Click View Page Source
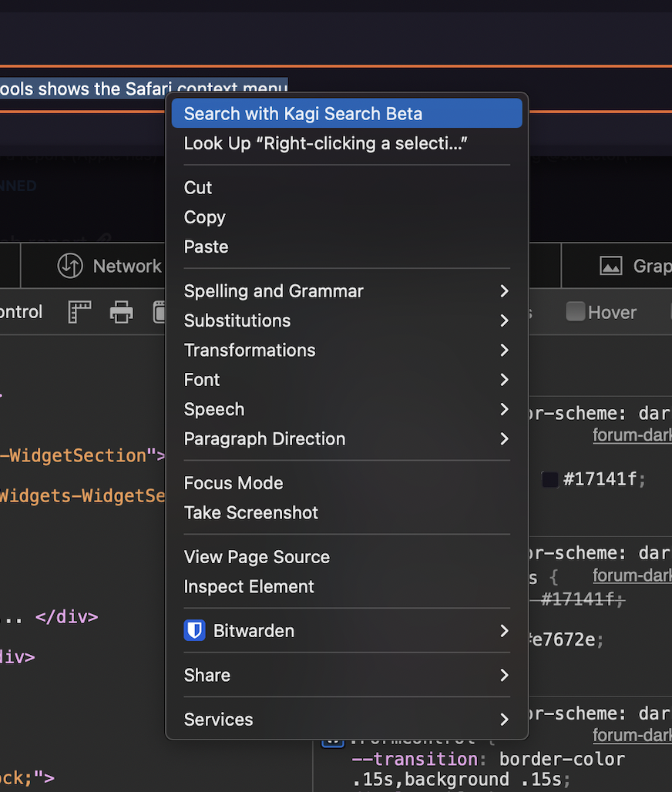The width and height of the screenshot is (672, 792). 257,557
